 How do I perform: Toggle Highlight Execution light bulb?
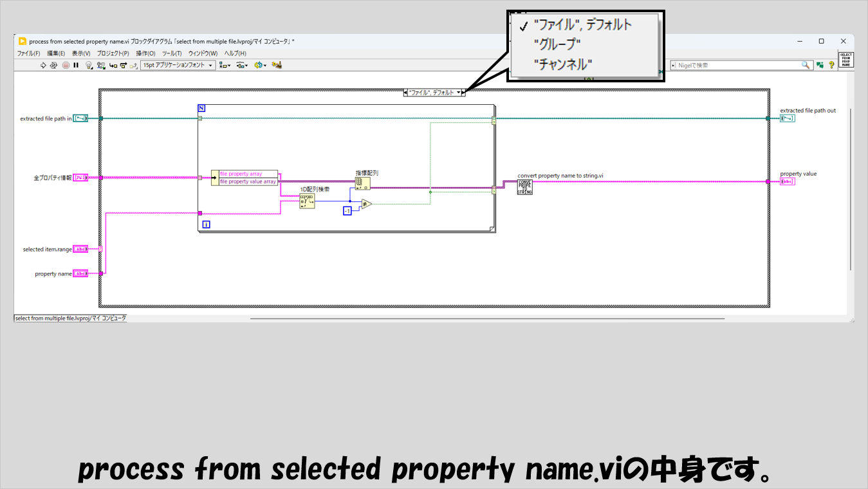(x=89, y=65)
